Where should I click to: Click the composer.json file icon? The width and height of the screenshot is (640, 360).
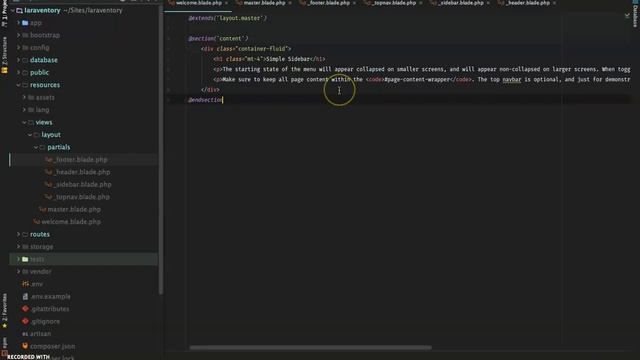pos(25,346)
